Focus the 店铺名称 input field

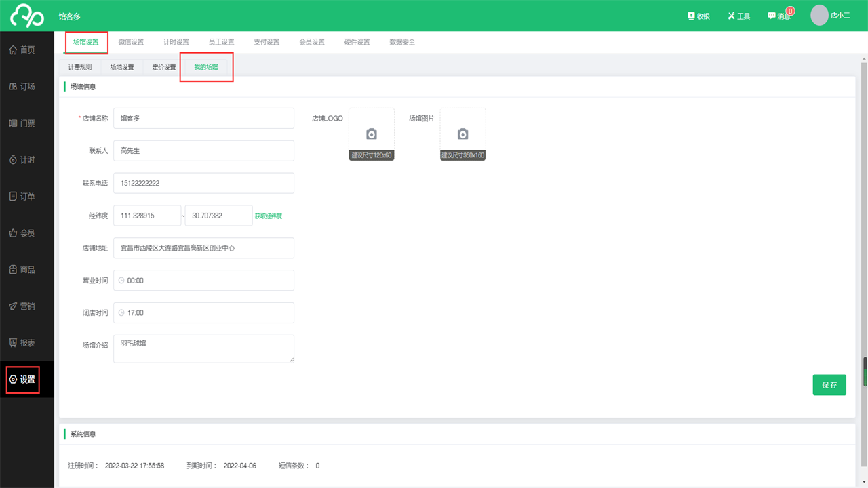point(203,118)
